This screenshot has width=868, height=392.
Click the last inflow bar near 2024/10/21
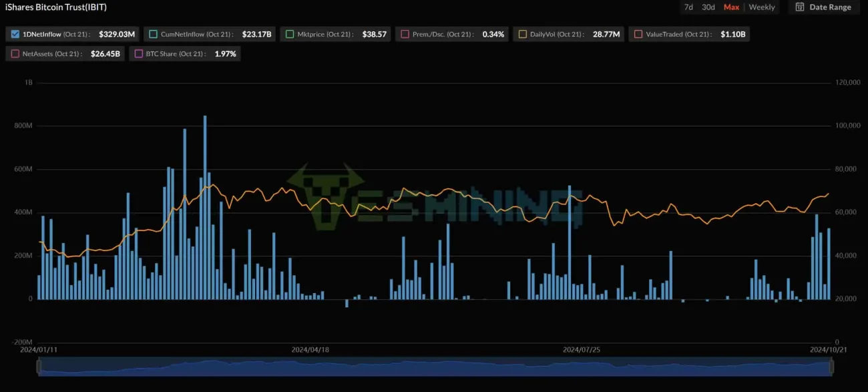(x=829, y=264)
